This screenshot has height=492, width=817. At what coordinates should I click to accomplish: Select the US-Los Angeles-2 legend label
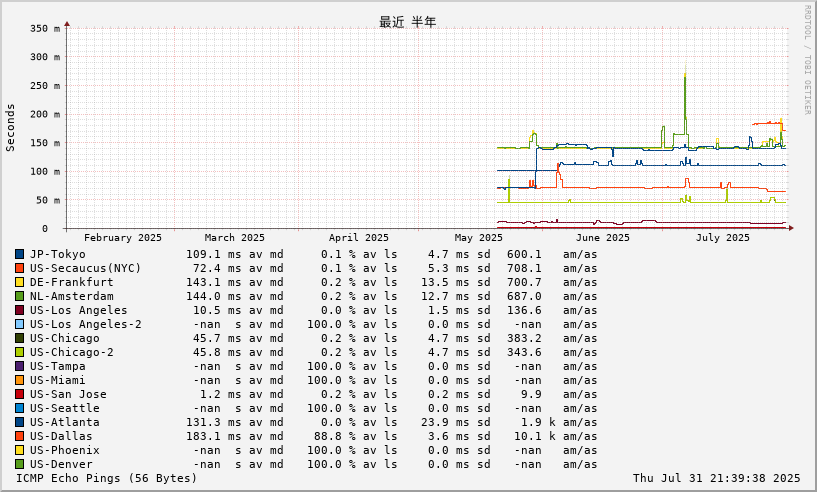85,325
